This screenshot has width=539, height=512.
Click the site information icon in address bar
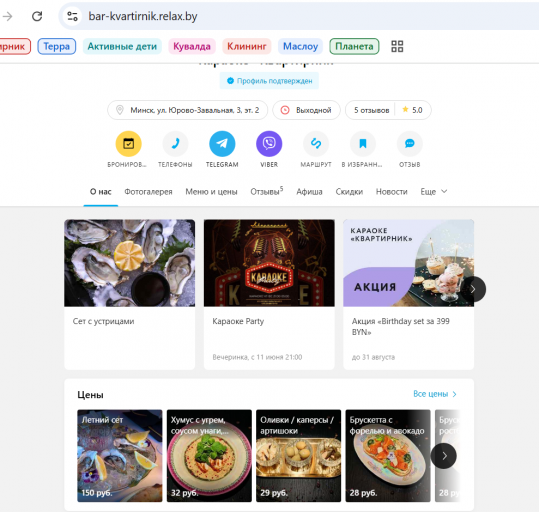tap(72, 16)
